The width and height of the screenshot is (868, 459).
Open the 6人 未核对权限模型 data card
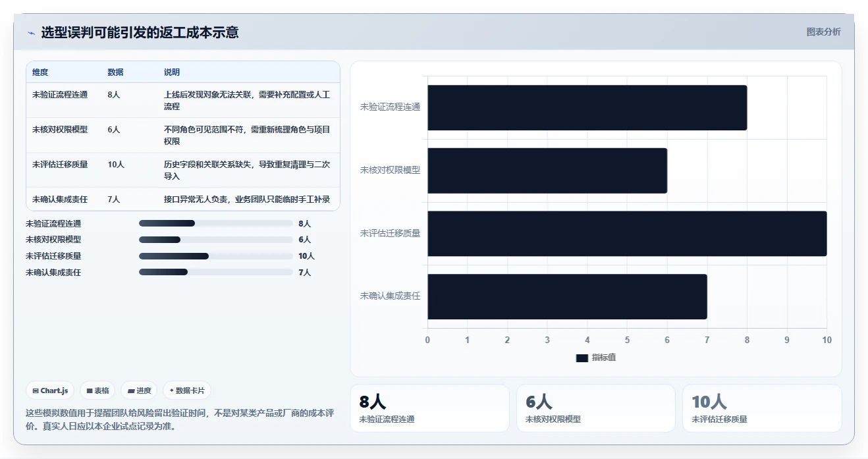pyautogui.click(x=596, y=408)
